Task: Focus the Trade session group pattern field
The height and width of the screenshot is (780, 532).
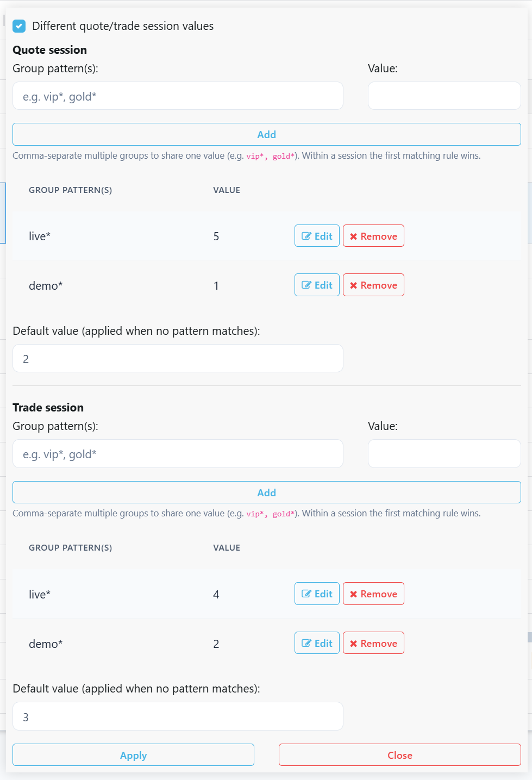Action: (x=178, y=454)
